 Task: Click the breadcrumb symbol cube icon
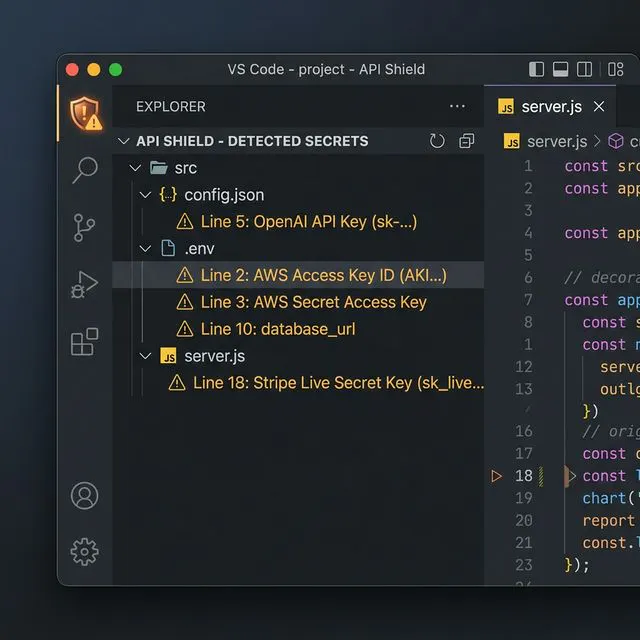(x=616, y=142)
